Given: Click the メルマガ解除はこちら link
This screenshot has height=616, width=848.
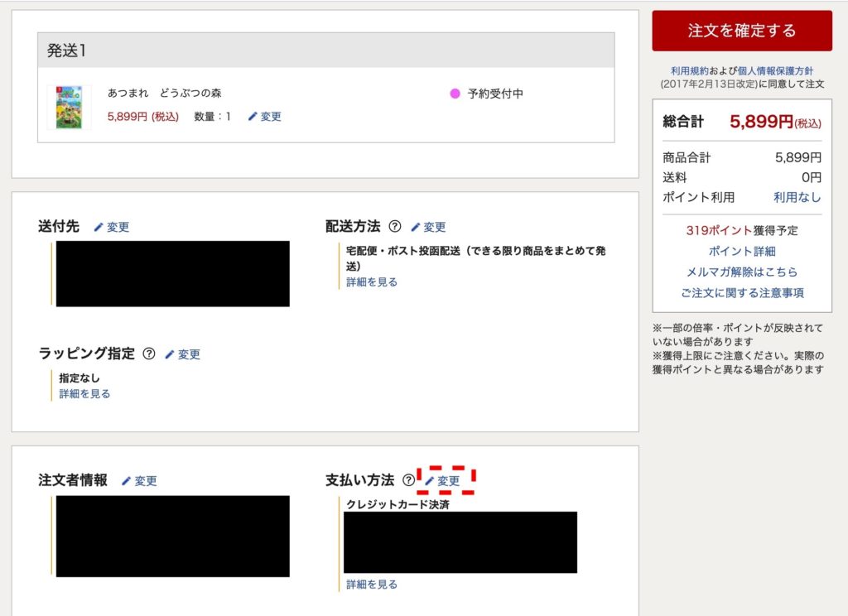Looking at the screenshot, I should pyautogui.click(x=742, y=272).
